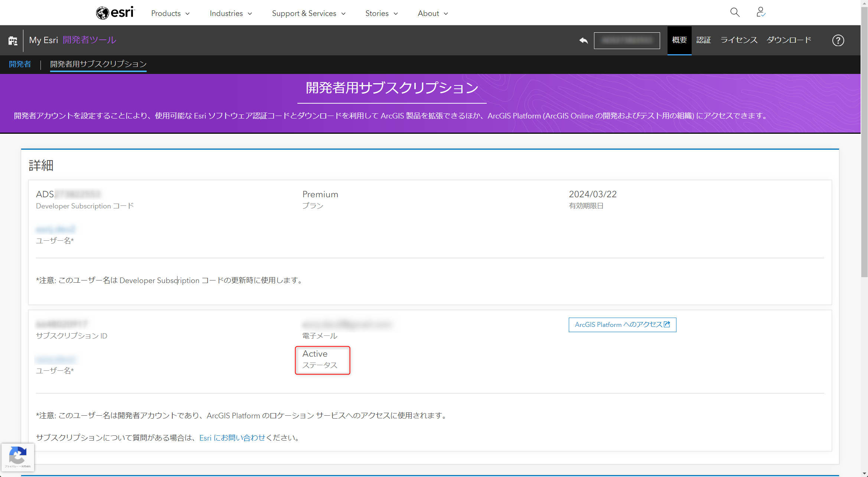Click the scrollbar down arrow
Image resolution: width=868 pixels, height=477 pixels.
(x=865, y=474)
